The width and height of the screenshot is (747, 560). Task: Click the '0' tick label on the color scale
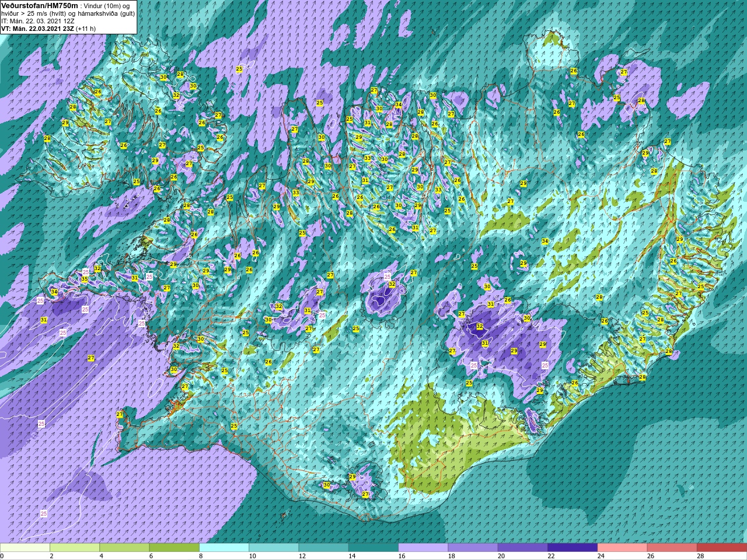pos(2,556)
